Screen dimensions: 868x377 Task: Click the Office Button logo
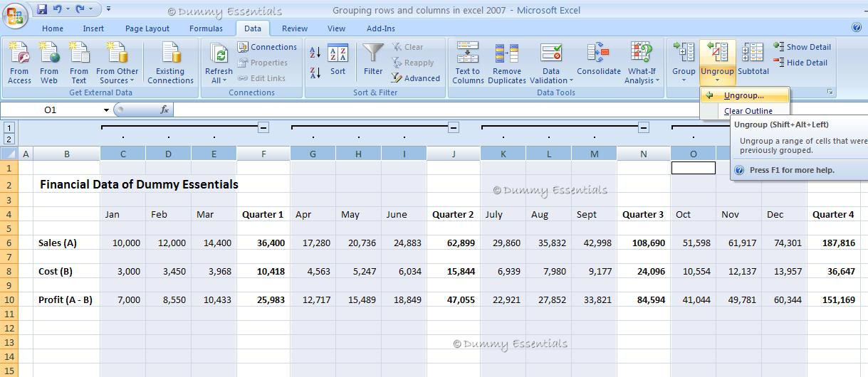click(x=14, y=14)
